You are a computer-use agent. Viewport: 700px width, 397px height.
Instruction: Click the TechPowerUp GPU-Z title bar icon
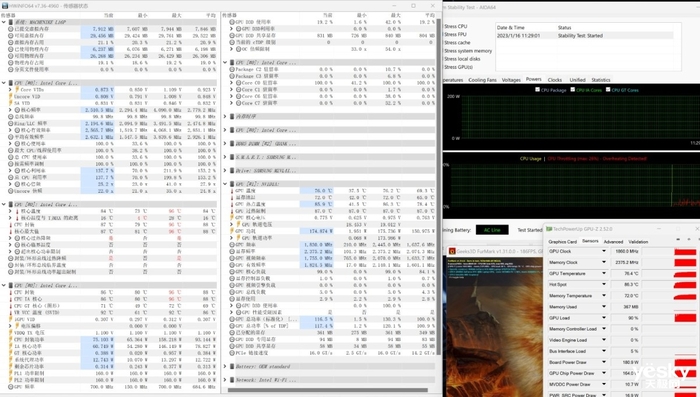tap(549, 229)
